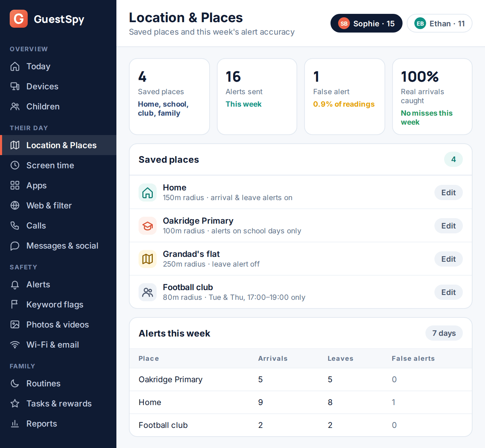The height and width of the screenshot is (448, 485).
Task: Click Home arrivals value 9
Action: coord(261,402)
